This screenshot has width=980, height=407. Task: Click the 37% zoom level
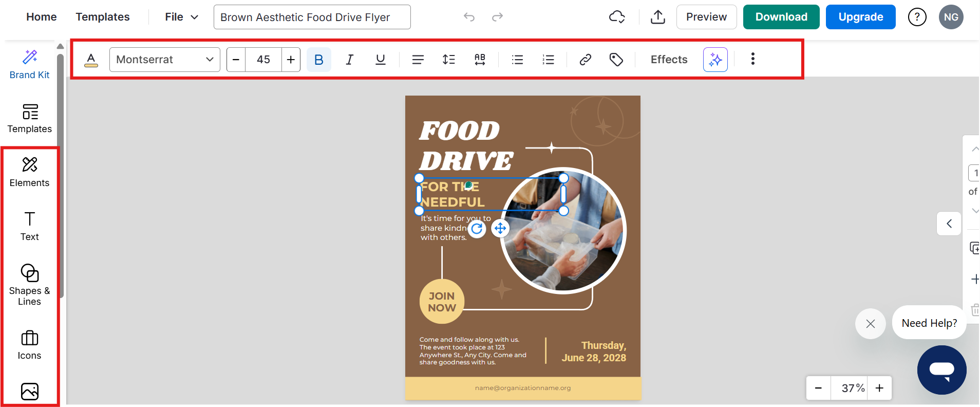coord(850,388)
